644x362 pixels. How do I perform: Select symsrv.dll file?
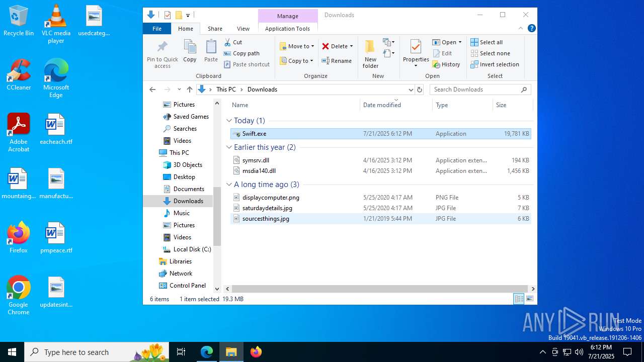click(380, 160)
